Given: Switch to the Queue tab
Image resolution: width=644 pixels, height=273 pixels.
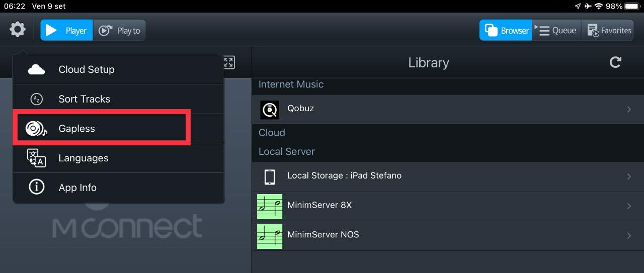Looking at the screenshot, I should point(556,31).
